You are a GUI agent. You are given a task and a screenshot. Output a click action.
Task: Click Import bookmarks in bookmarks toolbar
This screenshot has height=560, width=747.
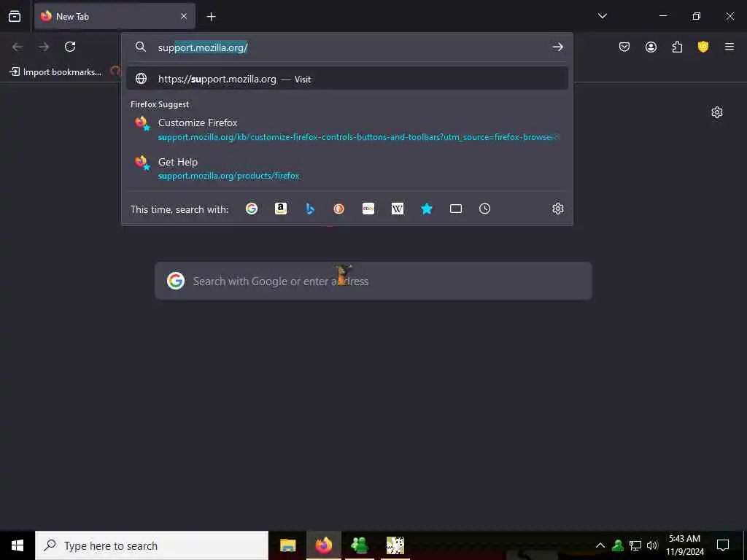pos(55,72)
